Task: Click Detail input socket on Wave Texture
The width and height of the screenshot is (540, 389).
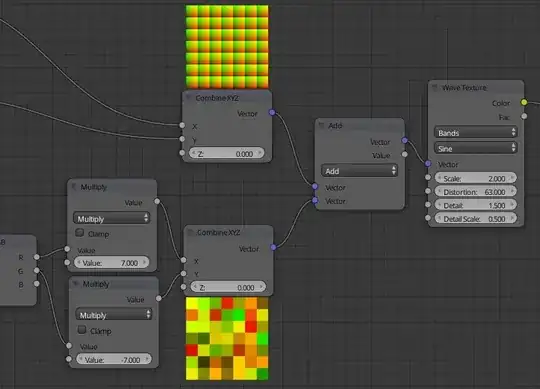Action: tap(428, 204)
